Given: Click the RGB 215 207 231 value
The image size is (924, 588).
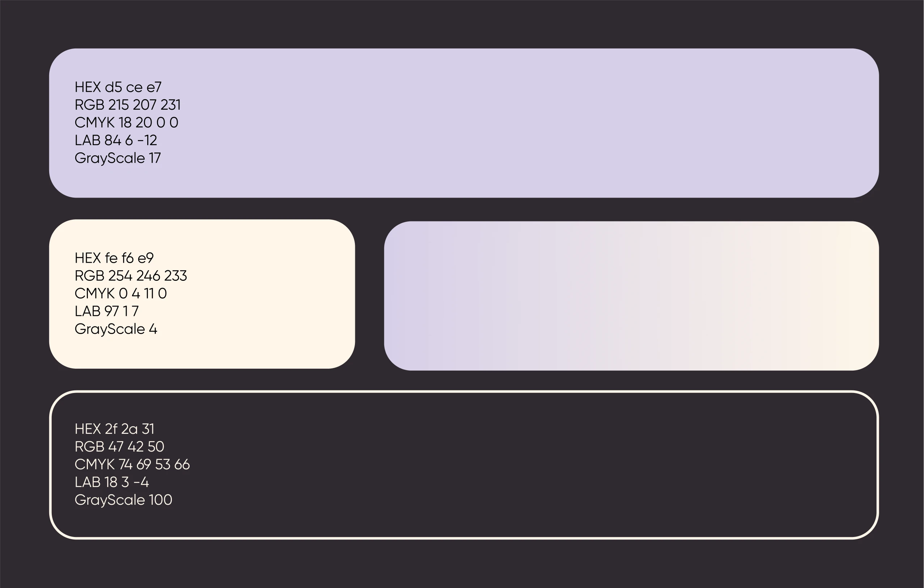Looking at the screenshot, I should click(x=127, y=105).
